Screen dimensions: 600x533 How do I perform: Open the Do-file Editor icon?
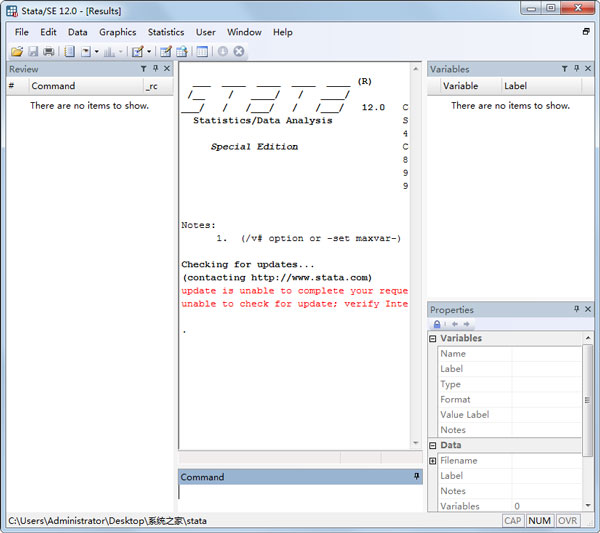(137, 51)
